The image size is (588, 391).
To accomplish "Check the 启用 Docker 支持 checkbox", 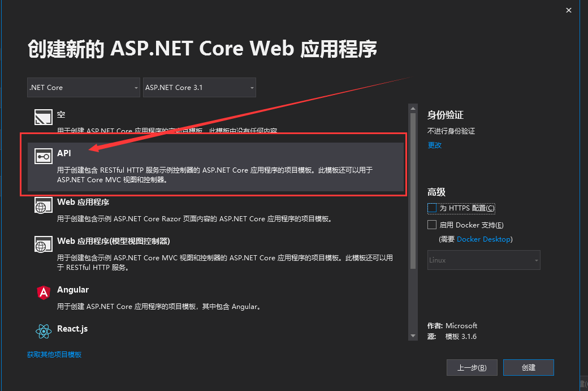I will pyautogui.click(x=432, y=225).
